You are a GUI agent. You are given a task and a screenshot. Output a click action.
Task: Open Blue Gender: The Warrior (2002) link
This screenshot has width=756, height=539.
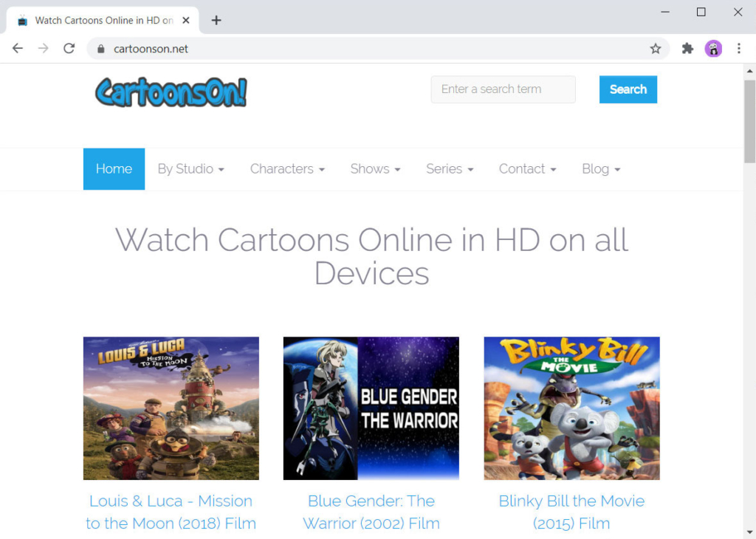click(371, 512)
